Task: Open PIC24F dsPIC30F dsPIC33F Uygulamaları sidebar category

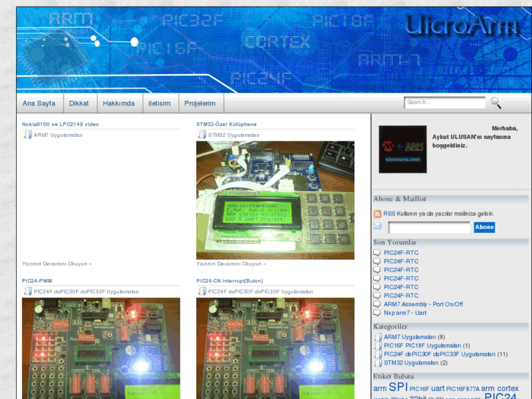Action: [440, 354]
